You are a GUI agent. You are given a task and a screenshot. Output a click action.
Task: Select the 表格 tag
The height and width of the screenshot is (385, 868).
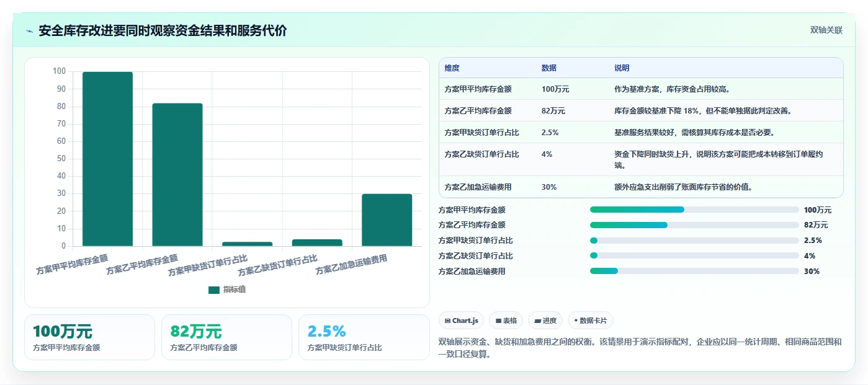pyautogui.click(x=506, y=321)
